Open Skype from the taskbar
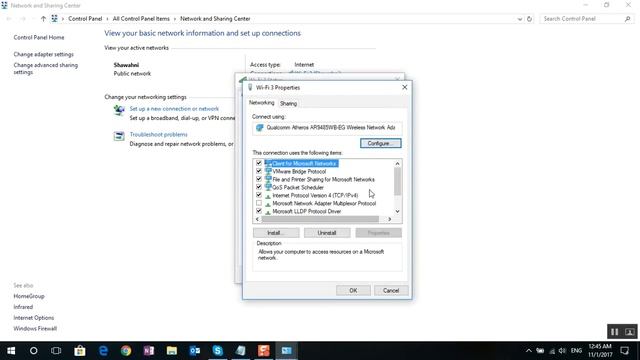The height and width of the screenshot is (360, 640). [x=218, y=351]
